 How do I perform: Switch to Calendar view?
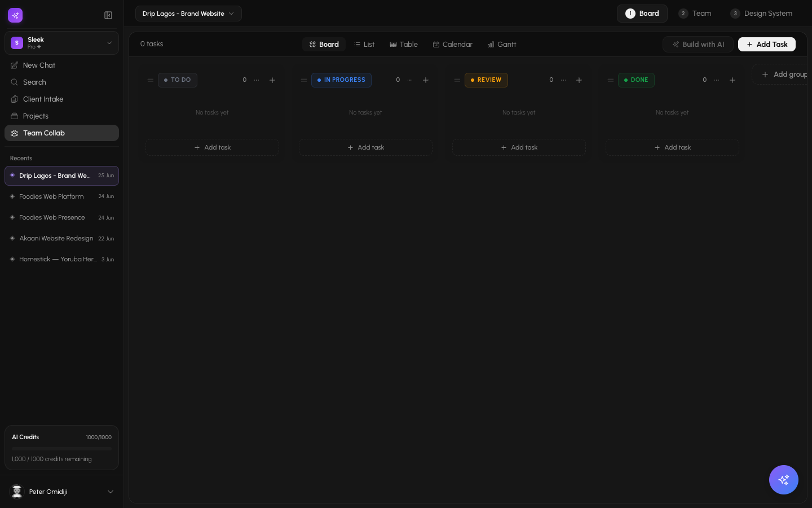453,45
